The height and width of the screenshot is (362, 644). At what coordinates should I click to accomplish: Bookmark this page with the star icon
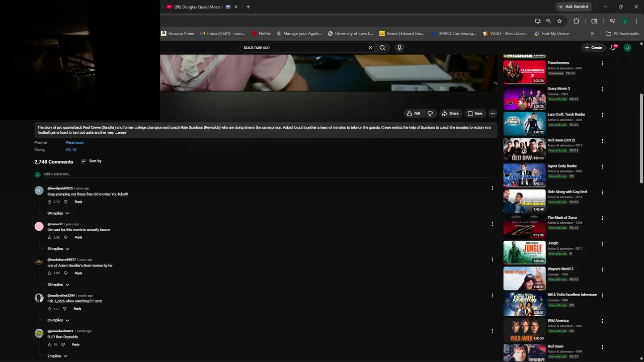pyautogui.click(x=559, y=21)
